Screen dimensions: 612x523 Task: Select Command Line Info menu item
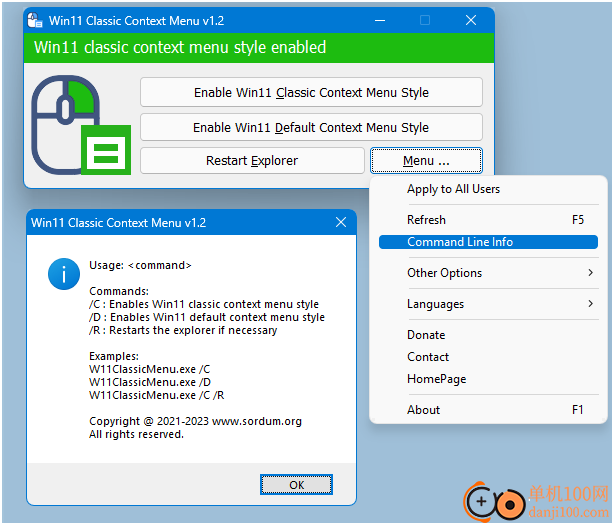488,242
